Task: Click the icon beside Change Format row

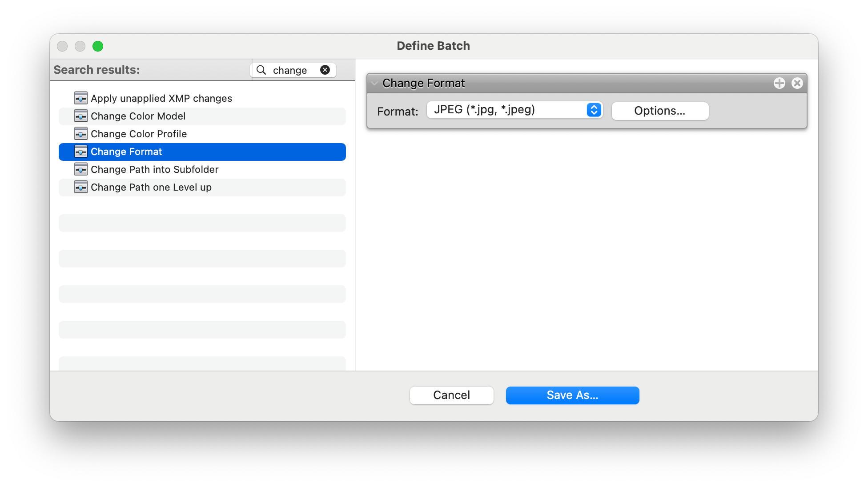Action: [x=80, y=152]
